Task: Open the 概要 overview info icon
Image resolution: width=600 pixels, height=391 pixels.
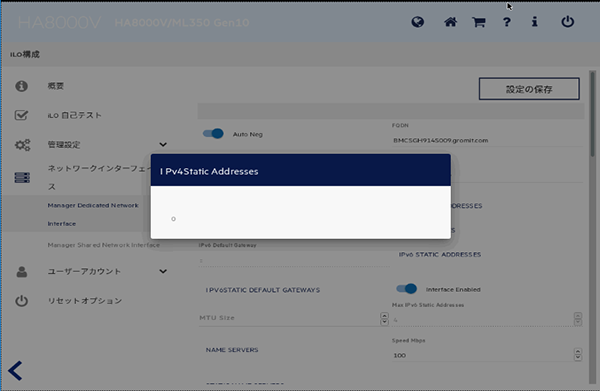Action: 21,86
